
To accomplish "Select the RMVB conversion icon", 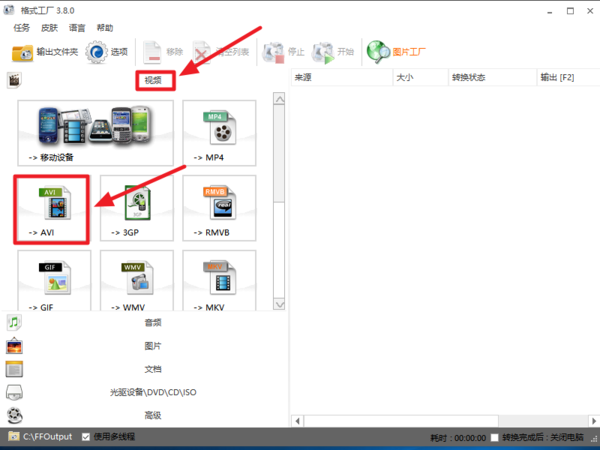I will click(219, 208).
